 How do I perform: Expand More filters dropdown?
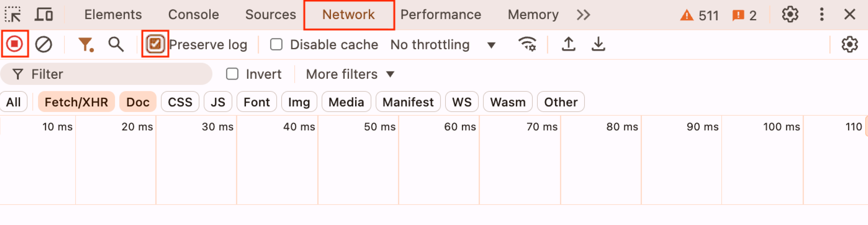coord(350,74)
